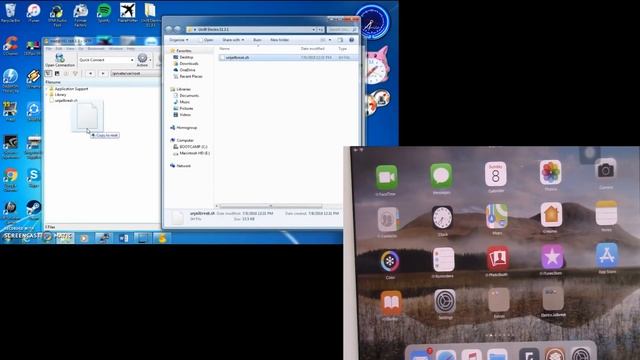Open the Window menu in Cyberduck
Screen dimensions: 640x360
point(116,49)
